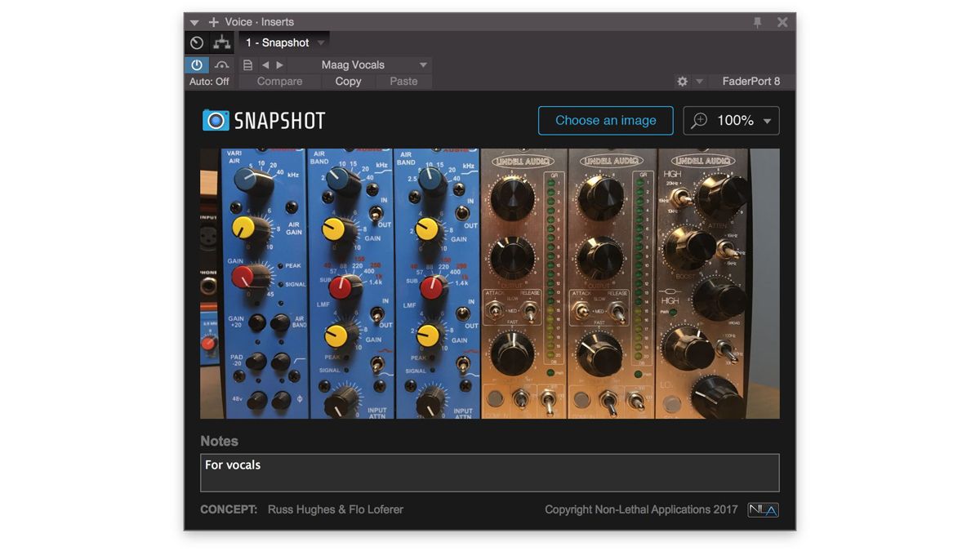
Task: Pin the plugin window open
Action: pyautogui.click(x=755, y=21)
